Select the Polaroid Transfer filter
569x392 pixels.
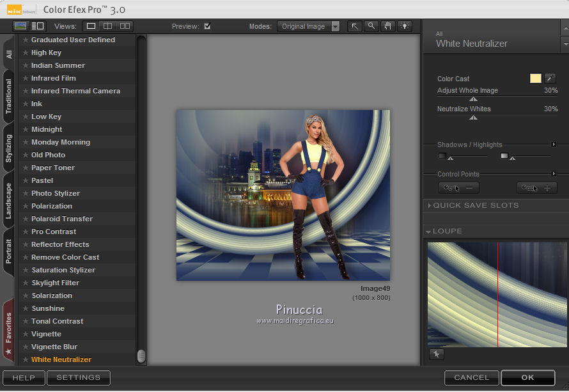pyautogui.click(x=77, y=219)
